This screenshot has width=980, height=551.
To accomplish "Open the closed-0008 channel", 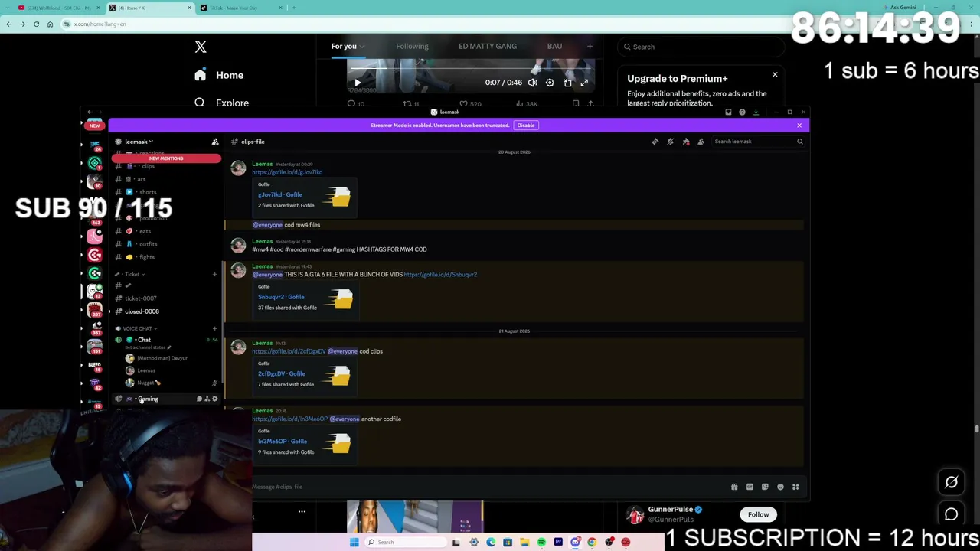I will click(165, 311).
